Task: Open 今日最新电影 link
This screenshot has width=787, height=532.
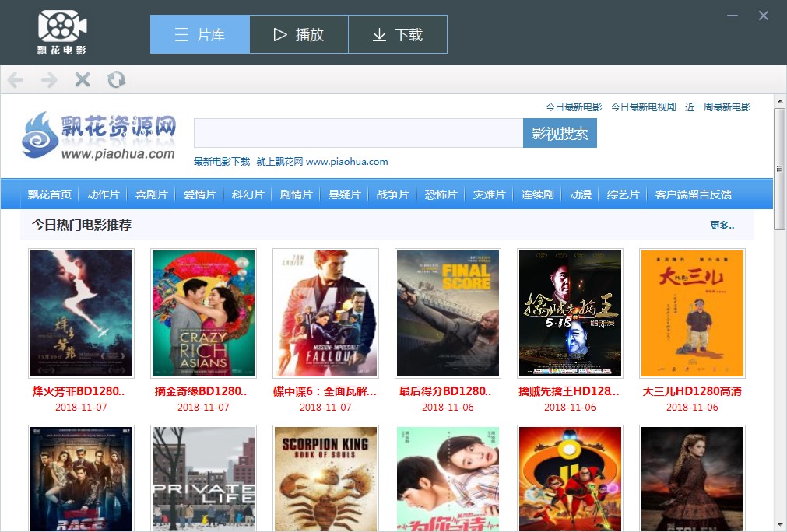Action: click(x=573, y=107)
